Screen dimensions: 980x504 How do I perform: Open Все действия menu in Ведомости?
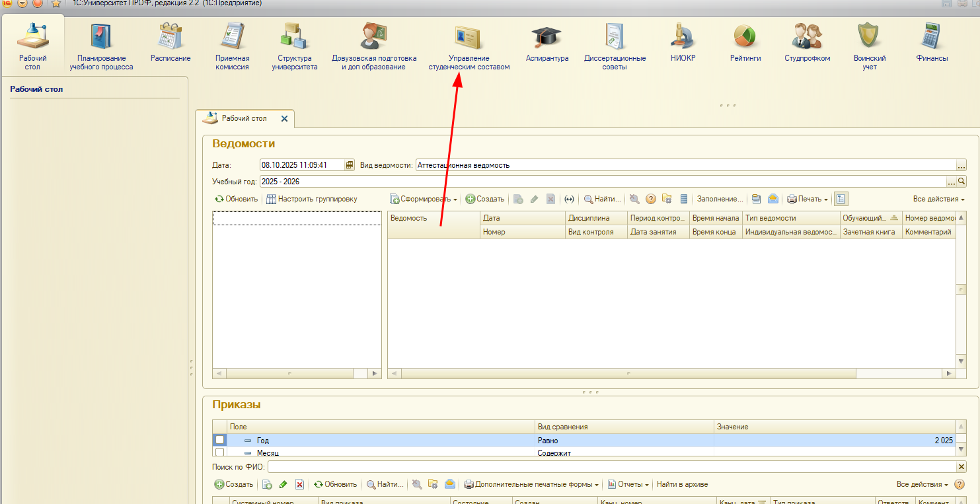click(938, 199)
